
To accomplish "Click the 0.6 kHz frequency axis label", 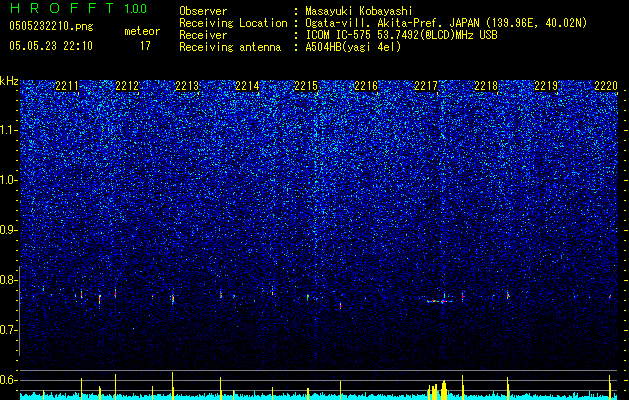I will point(9,380).
